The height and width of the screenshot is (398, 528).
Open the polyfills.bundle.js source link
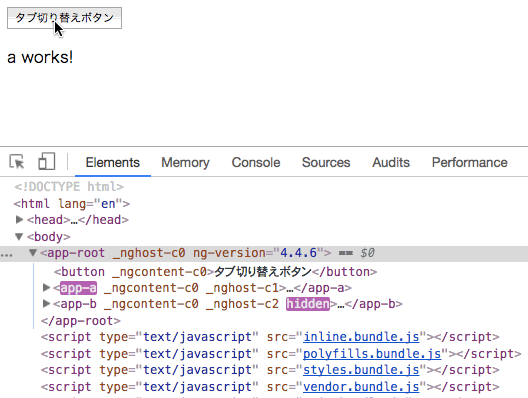tap(372, 354)
